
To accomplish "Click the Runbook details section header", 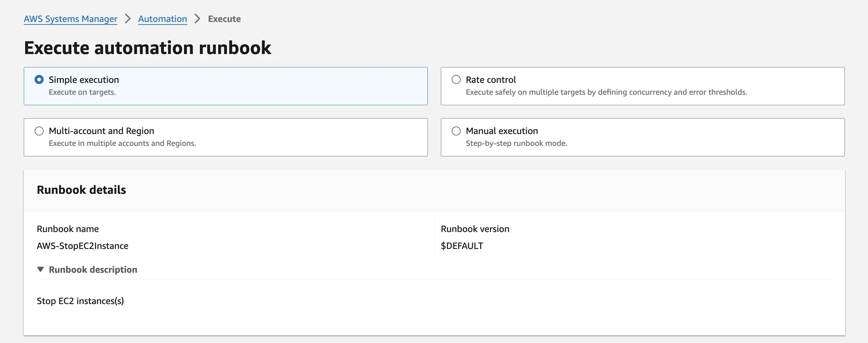I will click(81, 190).
